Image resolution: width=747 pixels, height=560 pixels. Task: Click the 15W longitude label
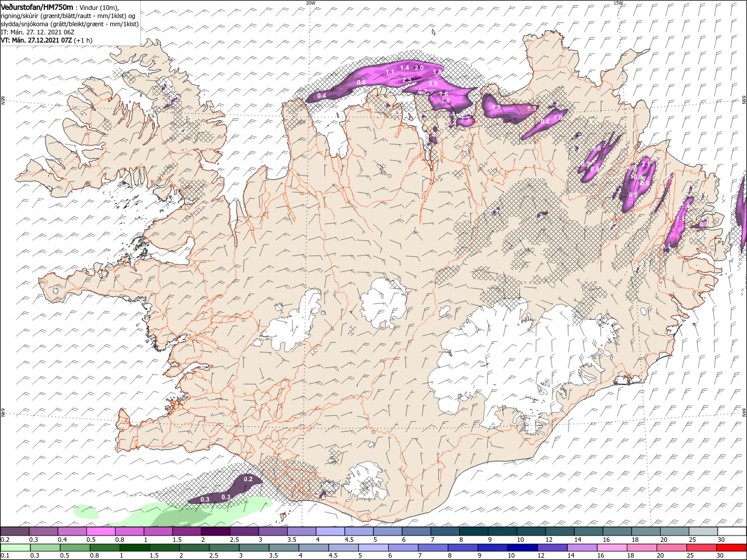pos(618,2)
